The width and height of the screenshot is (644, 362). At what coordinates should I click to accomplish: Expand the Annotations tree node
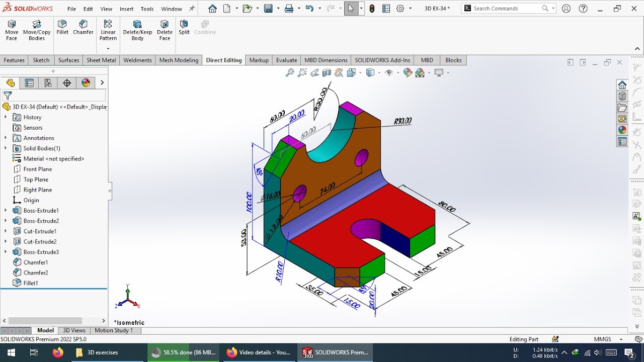click(6, 138)
